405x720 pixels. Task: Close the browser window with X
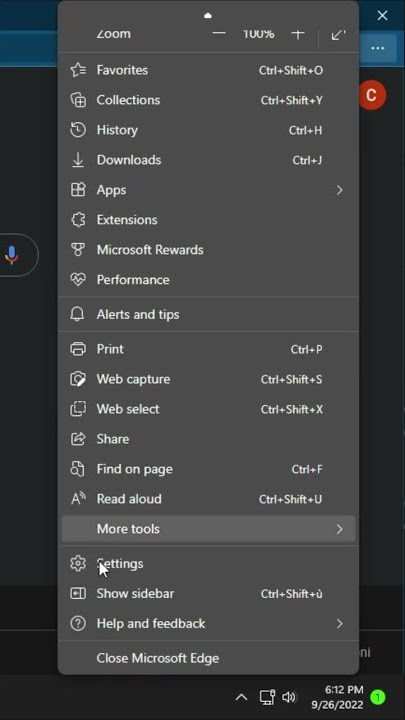pyautogui.click(x=382, y=16)
